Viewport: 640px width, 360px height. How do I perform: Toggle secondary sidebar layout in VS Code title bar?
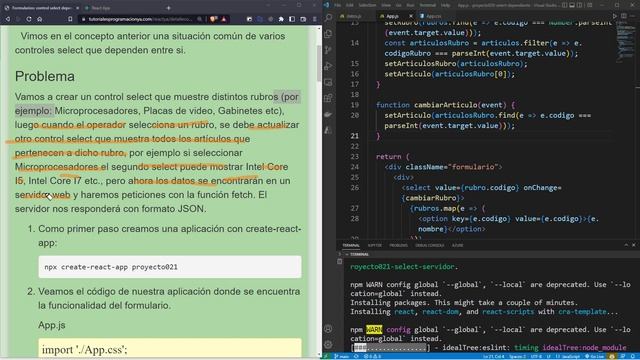579,5
